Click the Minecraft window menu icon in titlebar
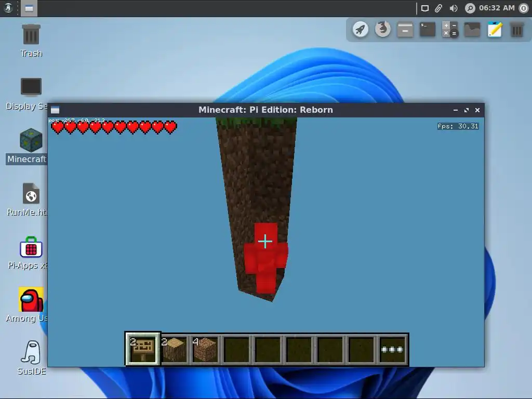The image size is (532, 399). (55, 110)
